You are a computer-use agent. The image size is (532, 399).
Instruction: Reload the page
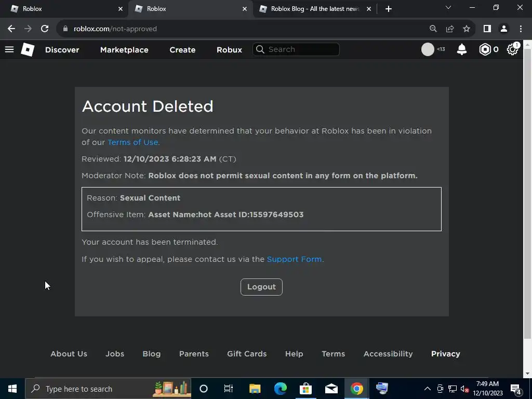coord(45,29)
